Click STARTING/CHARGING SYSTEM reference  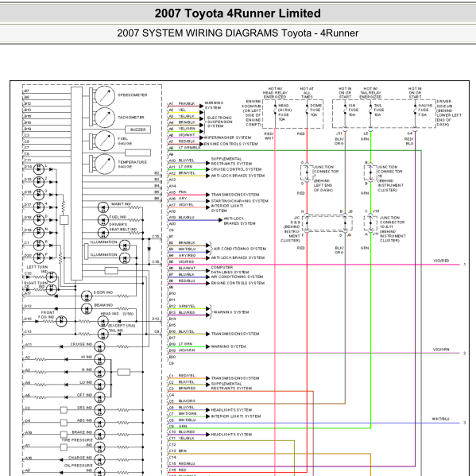click(x=239, y=201)
